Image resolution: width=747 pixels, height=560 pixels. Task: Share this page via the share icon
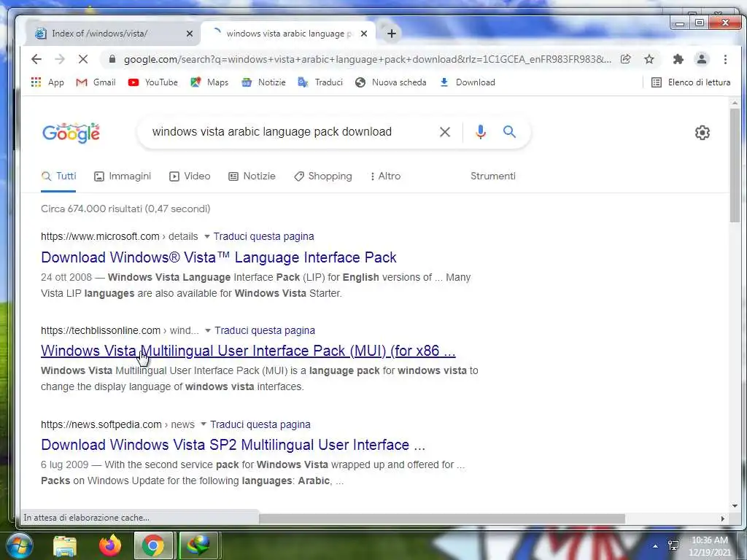tap(625, 59)
